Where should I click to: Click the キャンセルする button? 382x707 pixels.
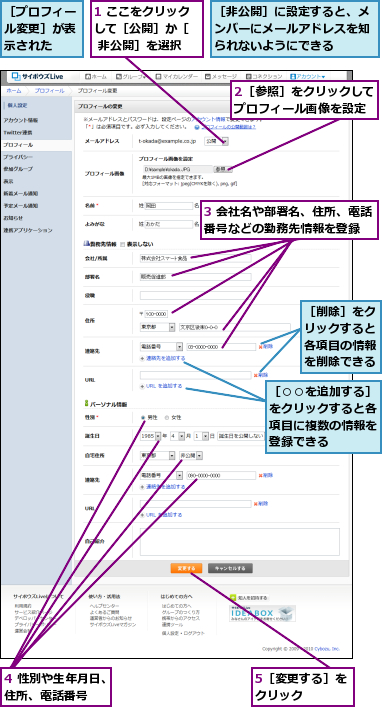click(x=230, y=568)
